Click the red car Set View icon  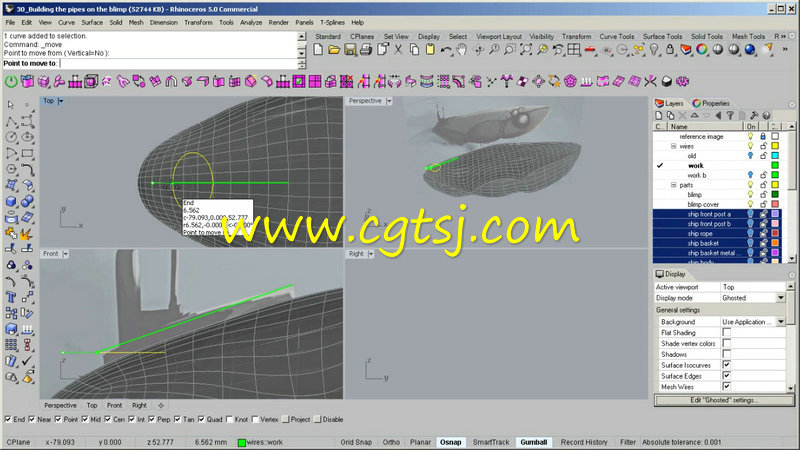click(590, 49)
